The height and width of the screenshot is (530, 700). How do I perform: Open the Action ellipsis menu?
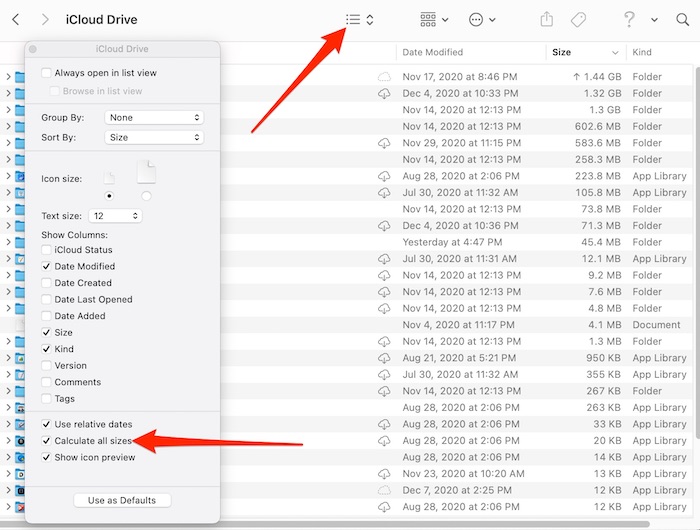476,20
